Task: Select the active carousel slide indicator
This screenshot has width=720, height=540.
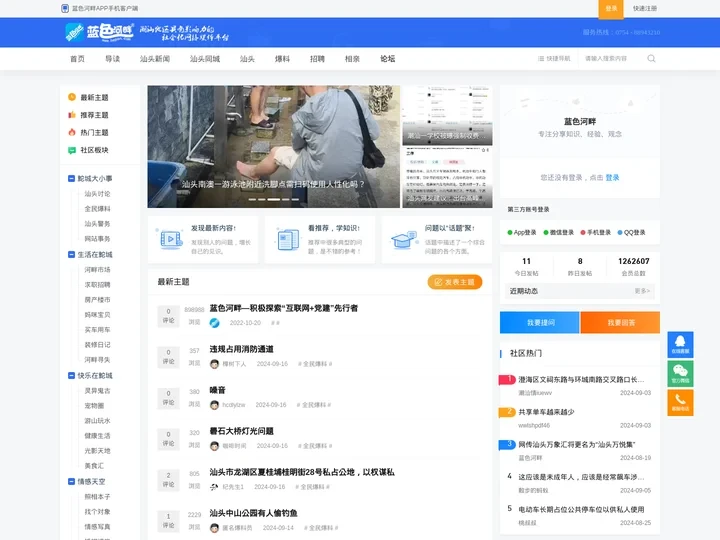Action: point(274,200)
